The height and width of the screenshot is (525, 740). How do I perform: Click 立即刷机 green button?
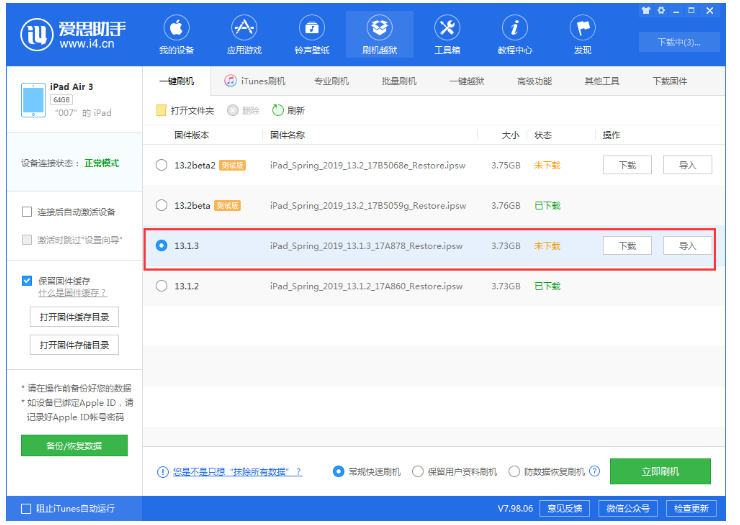[x=660, y=471]
